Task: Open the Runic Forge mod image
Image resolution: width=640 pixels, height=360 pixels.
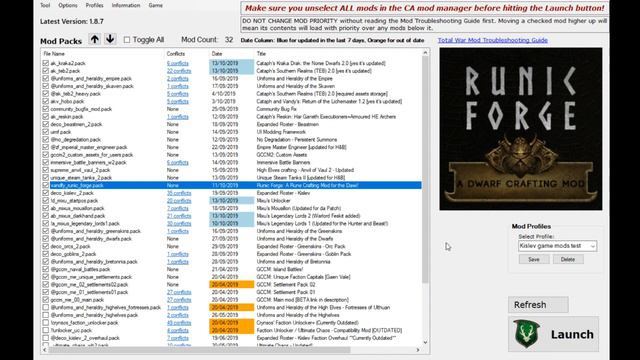Action: point(520,129)
